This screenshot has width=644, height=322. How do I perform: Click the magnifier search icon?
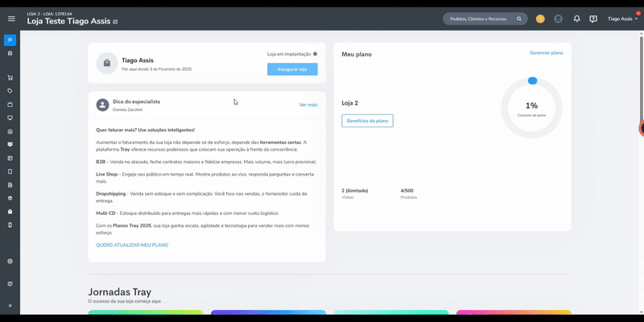click(x=519, y=19)
